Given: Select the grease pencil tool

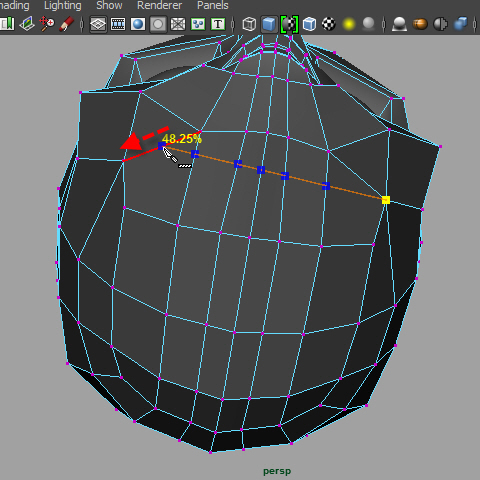Looking at the screenshot, I should (66, 24).
